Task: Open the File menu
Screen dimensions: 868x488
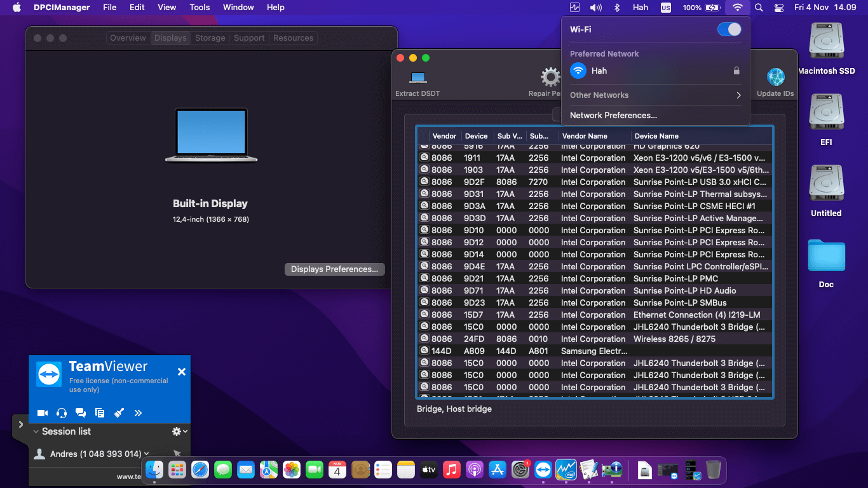Action: point(110,8)
